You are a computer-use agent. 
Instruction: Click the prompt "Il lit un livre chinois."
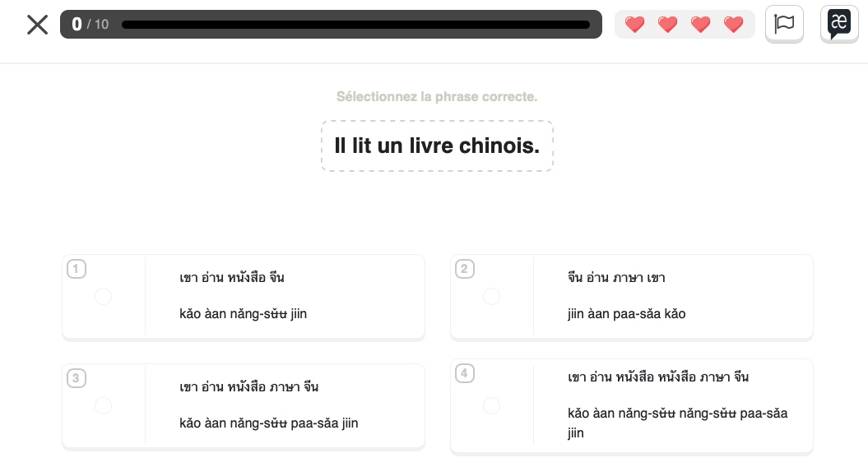point(437,146)
